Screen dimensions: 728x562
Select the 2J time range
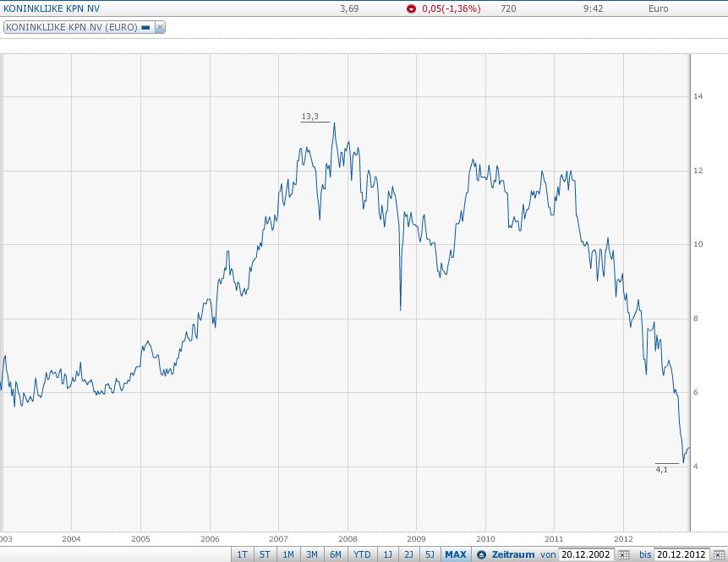(409, 554)
